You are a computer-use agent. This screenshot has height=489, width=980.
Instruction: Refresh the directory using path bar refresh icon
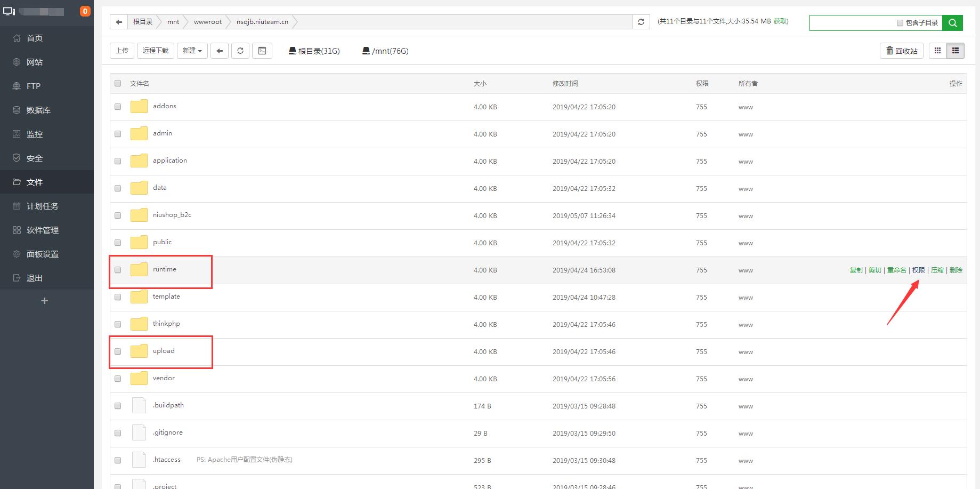click(x=641, y=22)
